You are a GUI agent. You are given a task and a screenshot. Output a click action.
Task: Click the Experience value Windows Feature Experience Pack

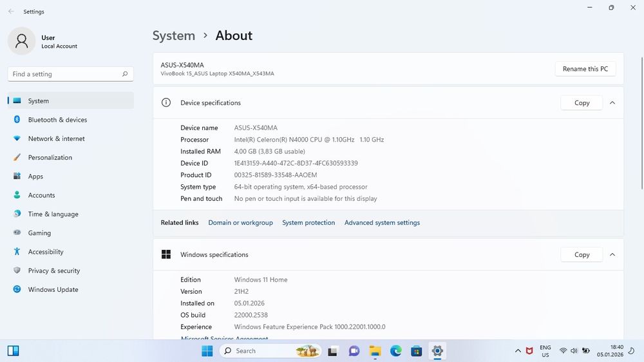[x=310, y=327]
